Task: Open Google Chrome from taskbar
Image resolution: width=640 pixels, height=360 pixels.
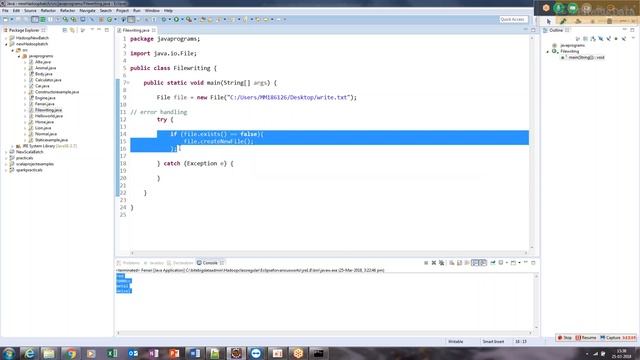Action: pyautogui.click(x=71, y=353)
